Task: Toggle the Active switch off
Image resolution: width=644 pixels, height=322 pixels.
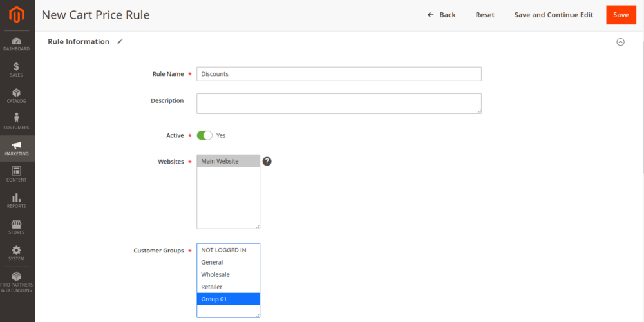Action: coord(204,135)
